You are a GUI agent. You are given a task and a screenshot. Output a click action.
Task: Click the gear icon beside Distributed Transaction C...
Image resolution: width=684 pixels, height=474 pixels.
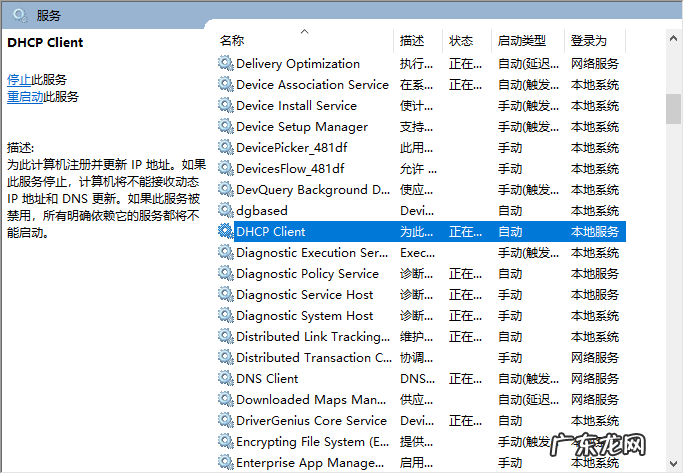pyautogui.click(x=226, y=357)
